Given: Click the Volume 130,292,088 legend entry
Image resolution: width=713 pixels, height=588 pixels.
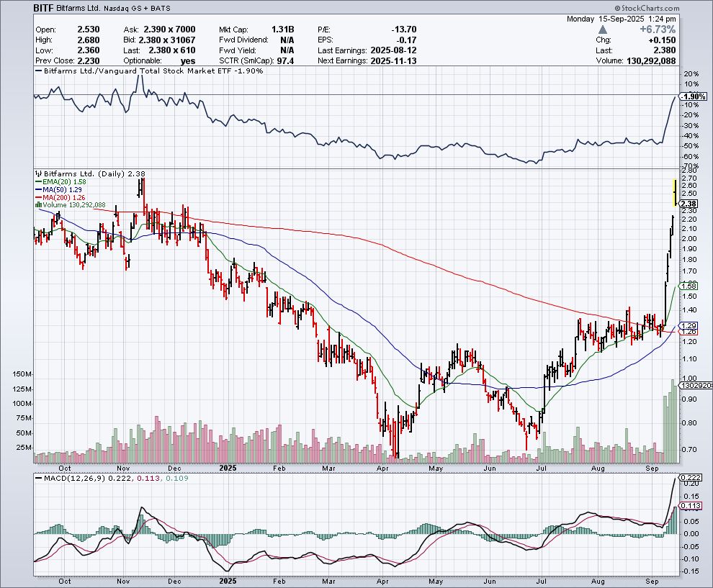Looking at the screenshot, I should click(x=71, y=205).
